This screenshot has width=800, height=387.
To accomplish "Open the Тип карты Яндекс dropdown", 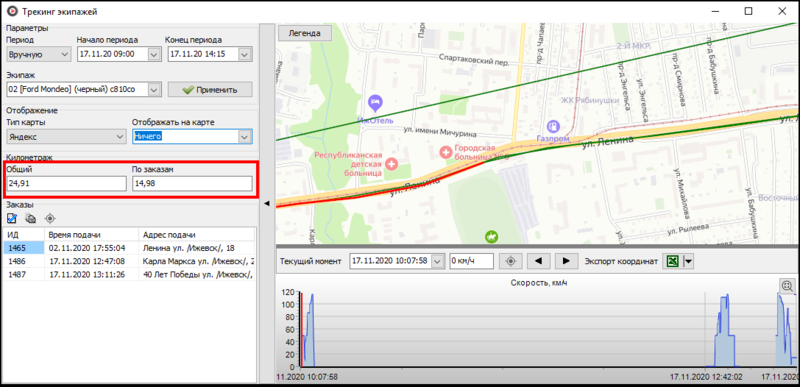I will 120,137.
